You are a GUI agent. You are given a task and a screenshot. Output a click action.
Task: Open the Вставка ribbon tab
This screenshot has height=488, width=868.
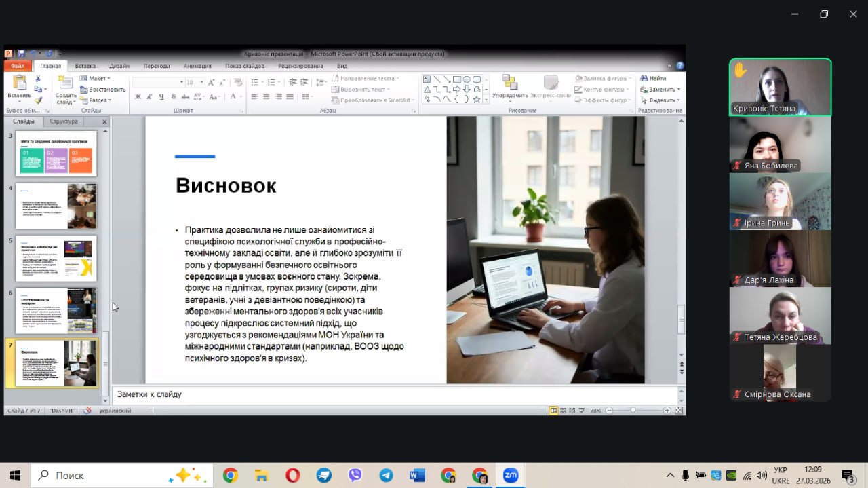tap(85, 66)
